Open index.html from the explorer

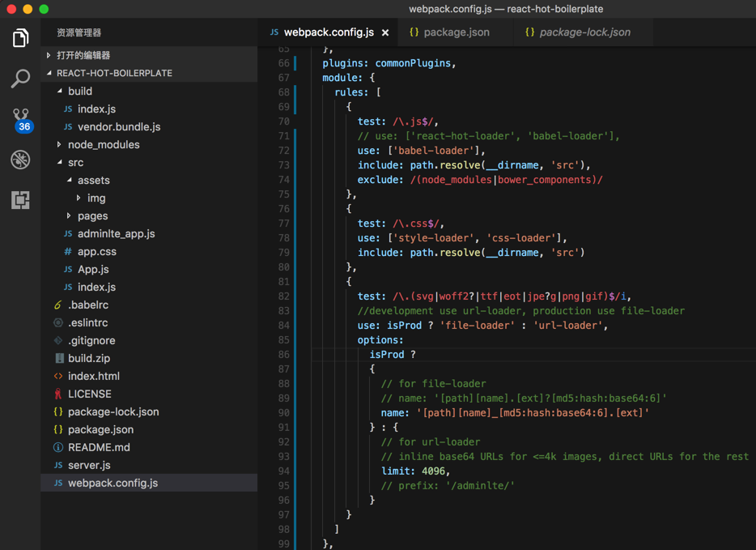(93, 376)
